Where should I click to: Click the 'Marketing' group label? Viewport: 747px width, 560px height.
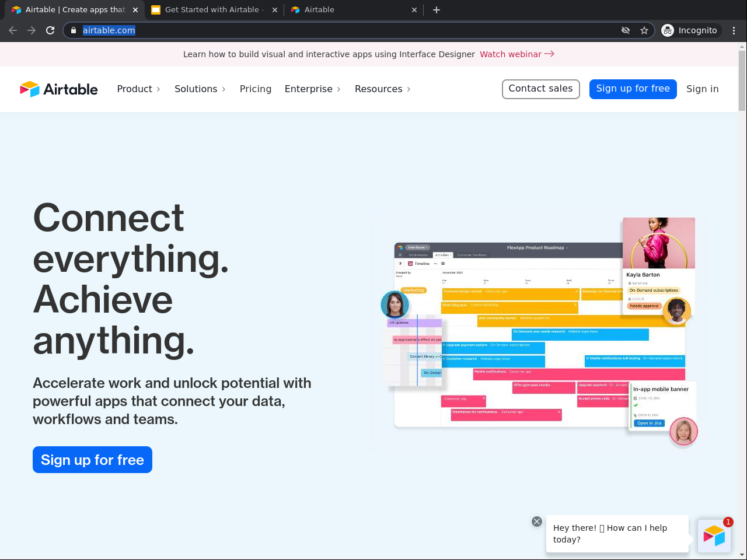(x=414, y=290)
